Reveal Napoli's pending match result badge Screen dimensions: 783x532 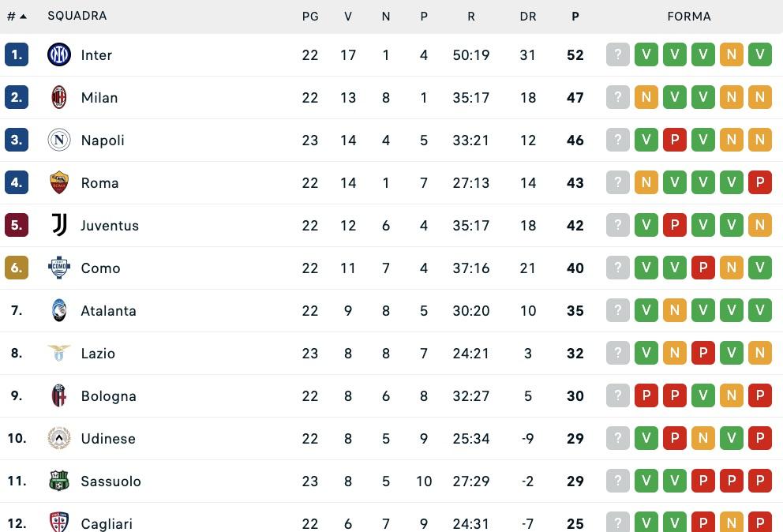pos(618,140)
